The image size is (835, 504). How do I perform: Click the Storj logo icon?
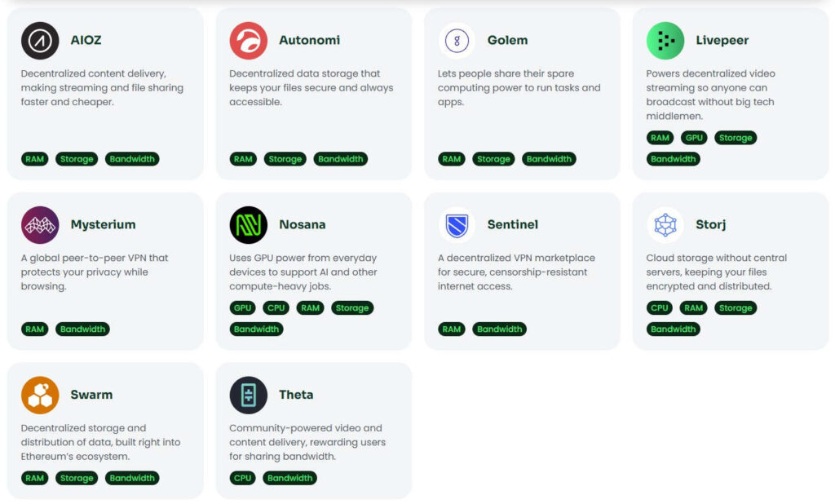pyautogui.click(x=665, y=225)
